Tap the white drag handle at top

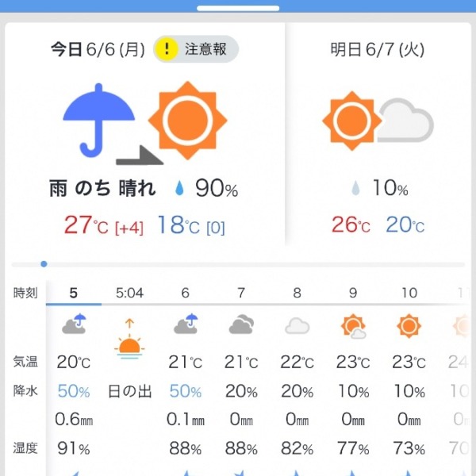pyautogui.click(x=238, y=8)
